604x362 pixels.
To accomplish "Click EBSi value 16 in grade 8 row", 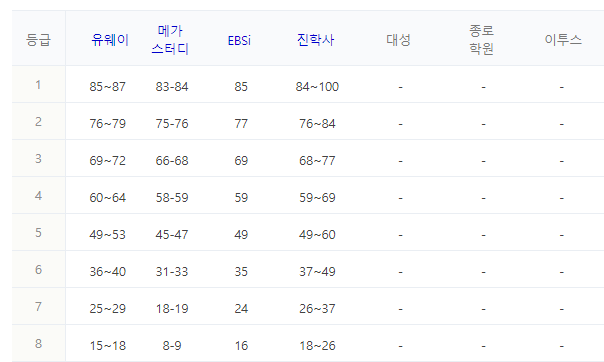I will tap(241, 345).
